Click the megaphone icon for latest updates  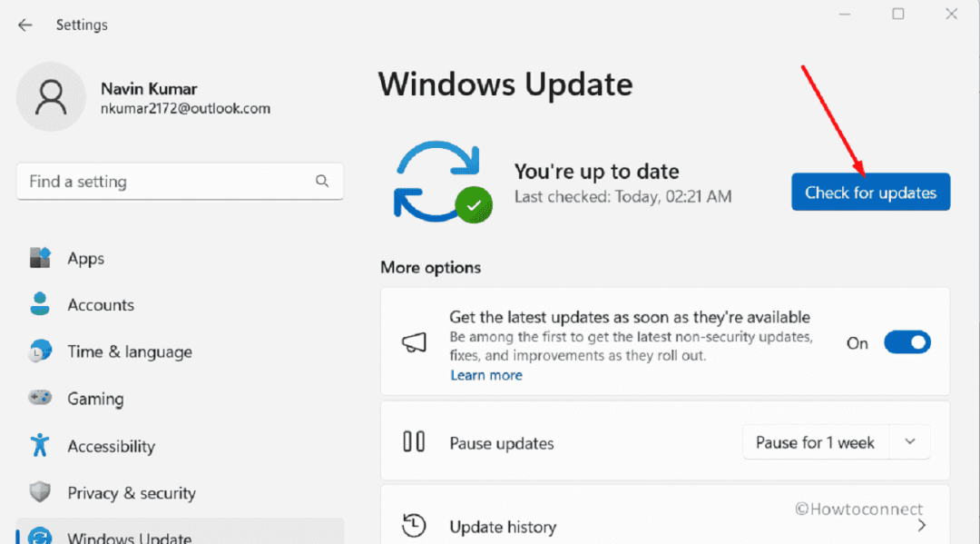[x=414, y=342]
